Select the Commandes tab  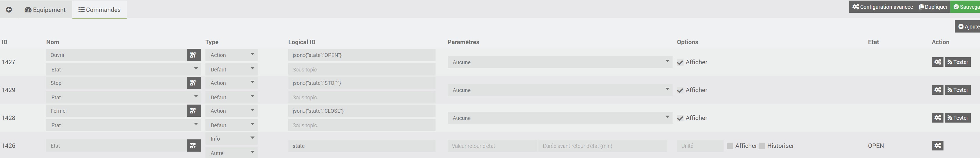[x=100, y=10]
